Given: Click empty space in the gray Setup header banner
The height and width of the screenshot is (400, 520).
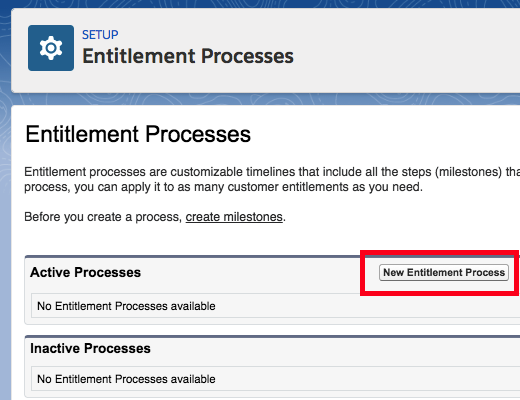Looking at the screenshot, I should click(400, 50).
